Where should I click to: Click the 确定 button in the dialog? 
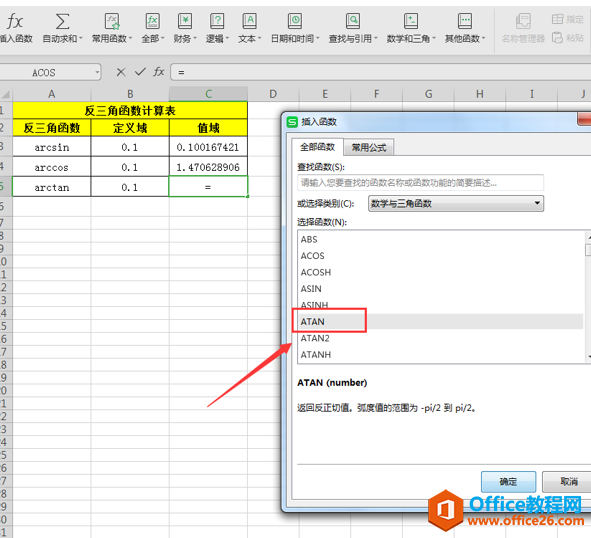508,481
